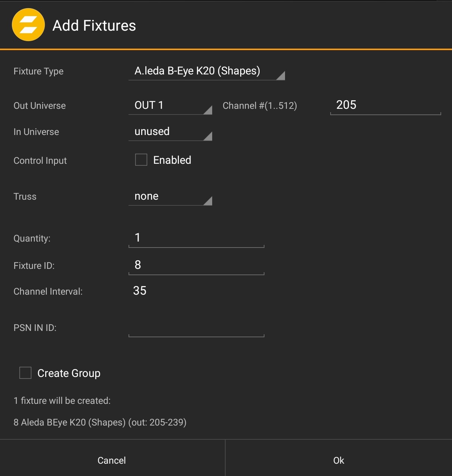452x476 pixels.
Task: Click the fixture summary line out: 205-239
Action: click(x=100, y=422)
